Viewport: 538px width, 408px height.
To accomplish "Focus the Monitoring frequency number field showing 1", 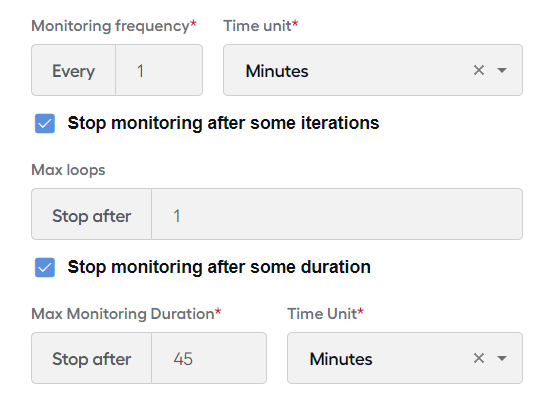I will [159, 70].
